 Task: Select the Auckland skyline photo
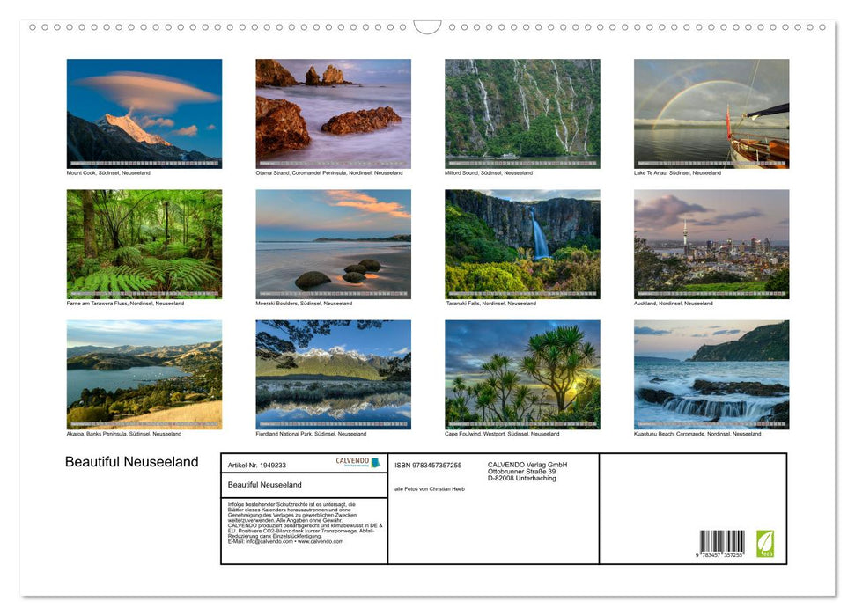pyautogui.click(x=711, y=243)
